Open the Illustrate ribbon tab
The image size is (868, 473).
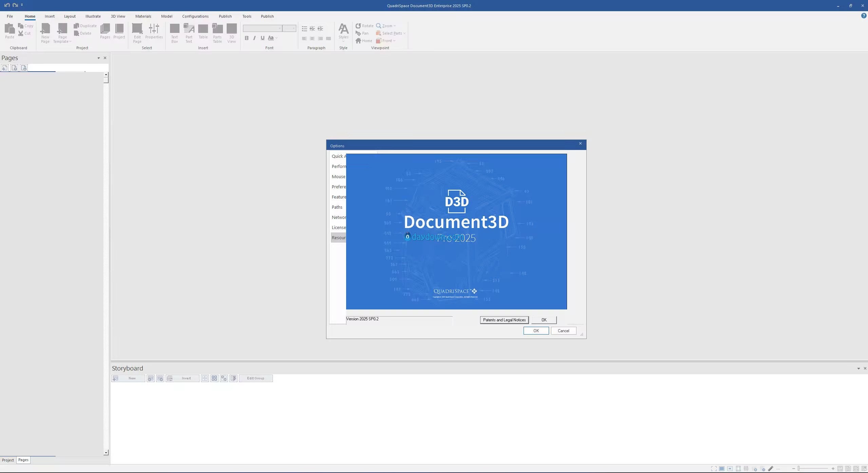93,16
